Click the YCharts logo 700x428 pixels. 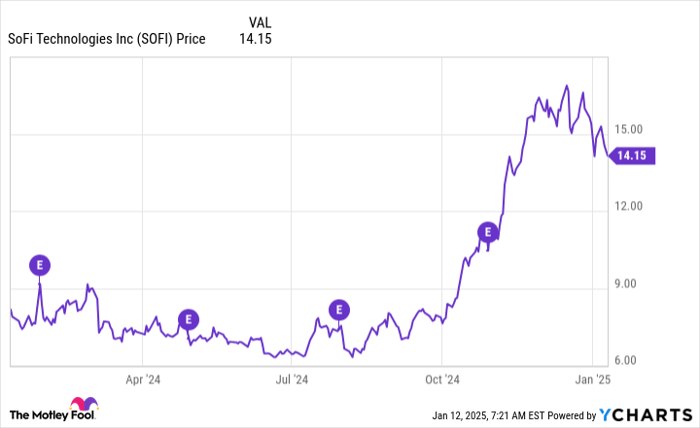(643, 414)
